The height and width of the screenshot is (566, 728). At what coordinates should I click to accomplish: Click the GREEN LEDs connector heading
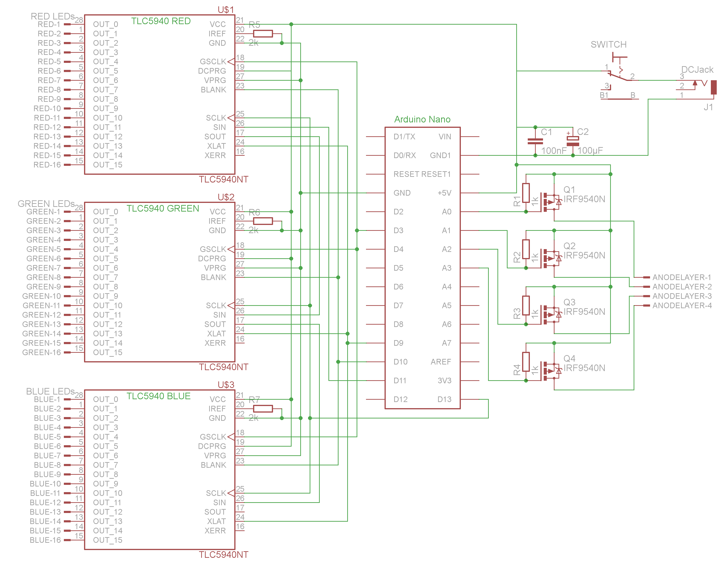[46, 204]
